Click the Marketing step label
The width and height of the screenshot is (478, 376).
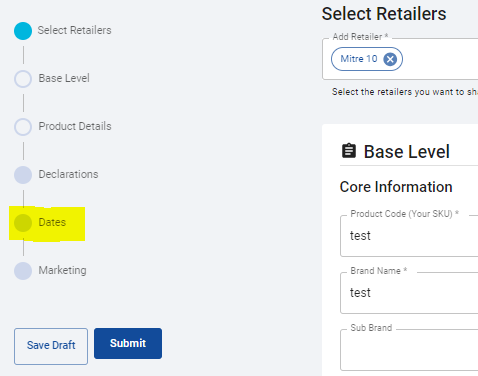[62, 270]
